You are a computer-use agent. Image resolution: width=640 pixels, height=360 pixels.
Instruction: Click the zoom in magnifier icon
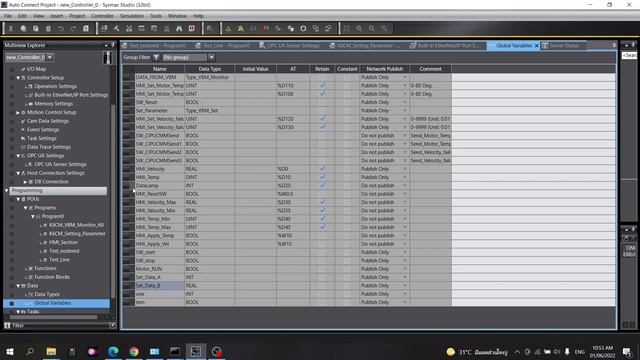pyautogui.click(x=359, y=29)
